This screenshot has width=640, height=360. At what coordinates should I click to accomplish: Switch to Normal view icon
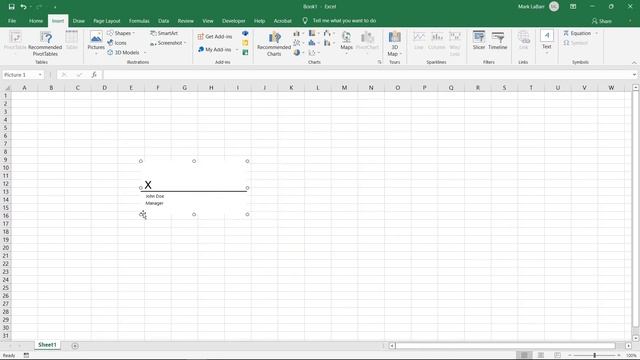(524, 355)
